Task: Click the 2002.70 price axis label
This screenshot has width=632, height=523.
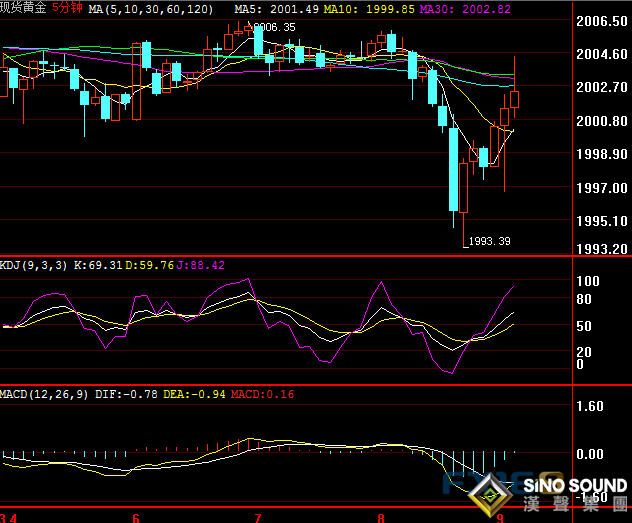Action: pyautogui.click(x=602, y=87)
